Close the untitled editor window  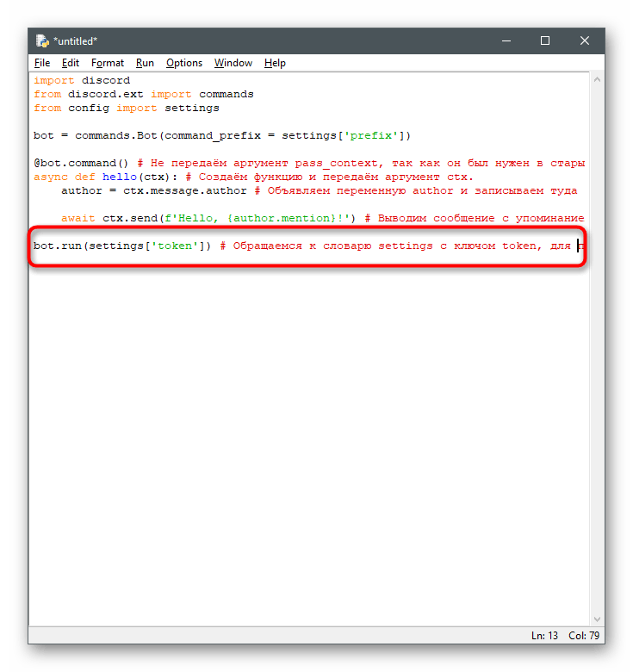(585, 40)
